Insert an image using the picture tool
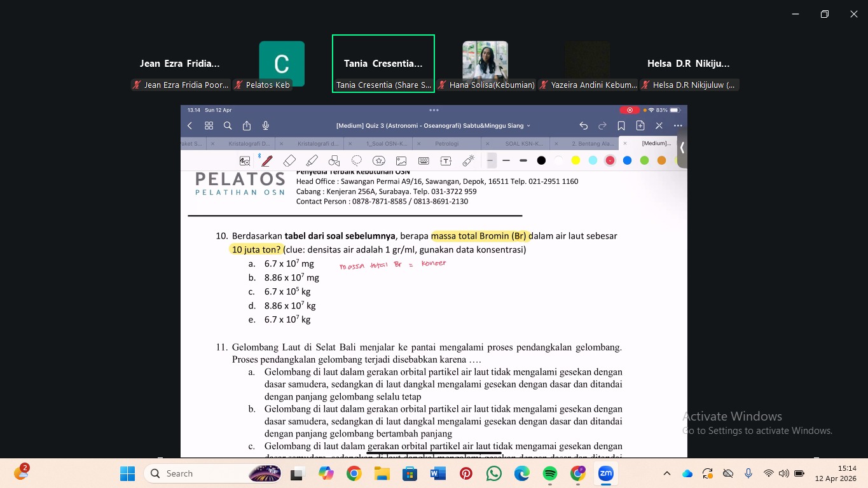Image resolution: width=868 pixels, height=488 pixels. coord(401,161)
